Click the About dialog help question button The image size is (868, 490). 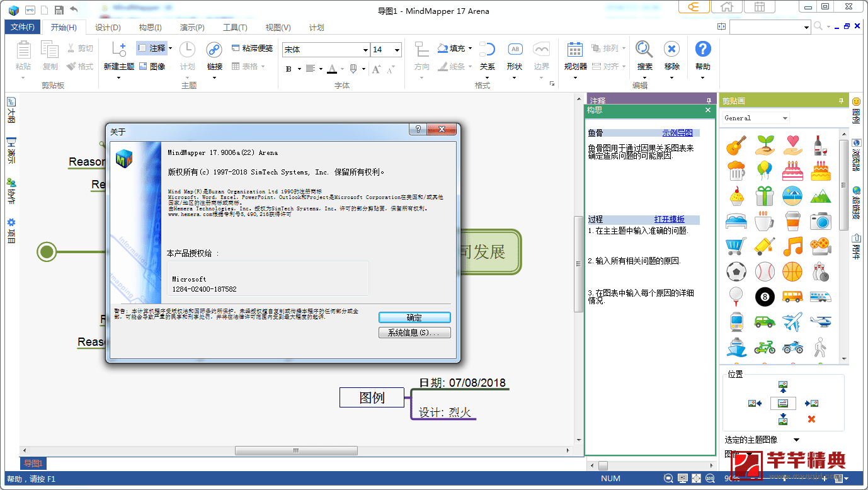417,129
